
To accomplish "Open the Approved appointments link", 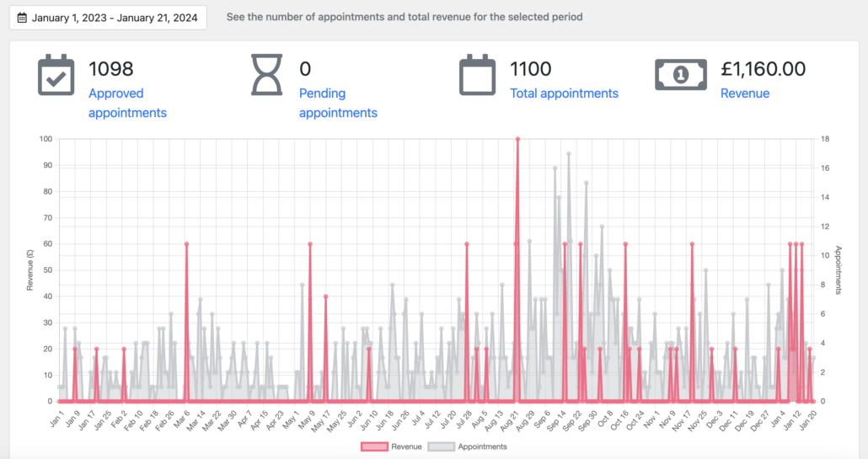I will pos(127,103).
